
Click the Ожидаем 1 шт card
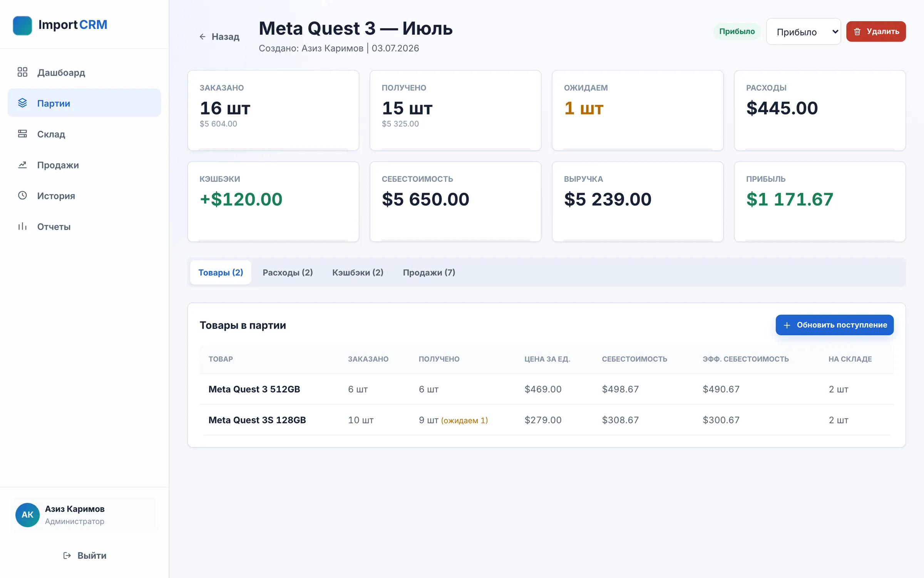tap(638, 110)
